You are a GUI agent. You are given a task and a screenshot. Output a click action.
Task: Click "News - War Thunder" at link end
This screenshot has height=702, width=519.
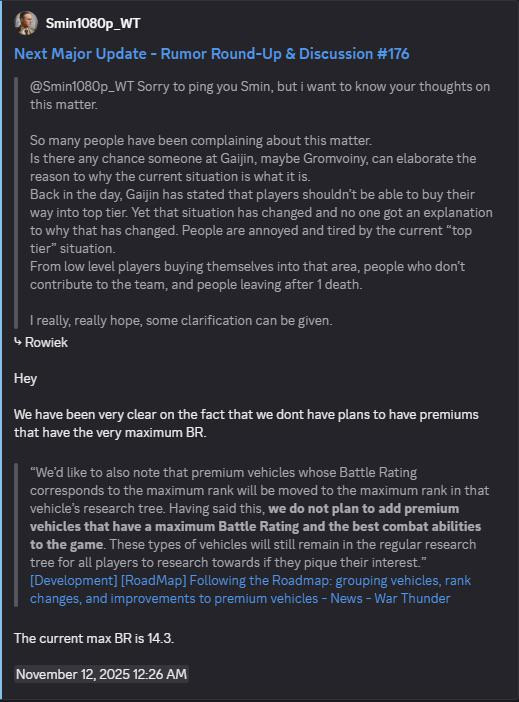(390, 599)
